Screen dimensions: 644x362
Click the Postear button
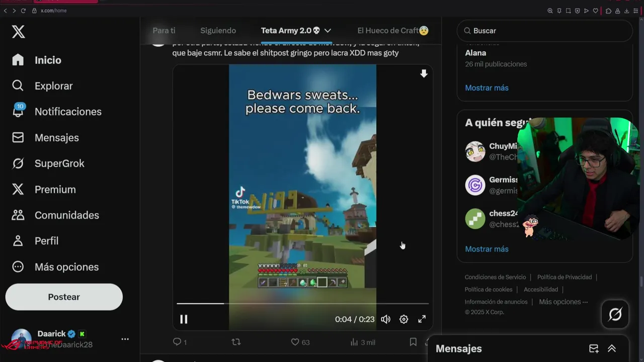coord(64,297)
